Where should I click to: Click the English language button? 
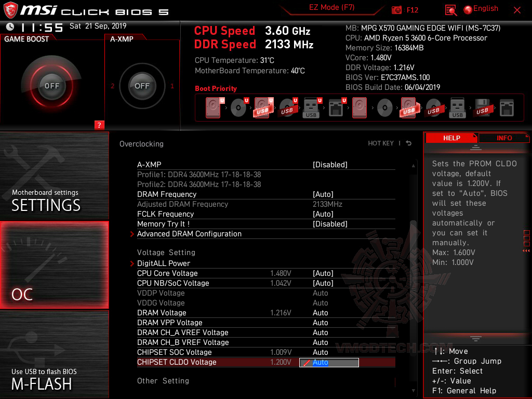tap(486, 8)
